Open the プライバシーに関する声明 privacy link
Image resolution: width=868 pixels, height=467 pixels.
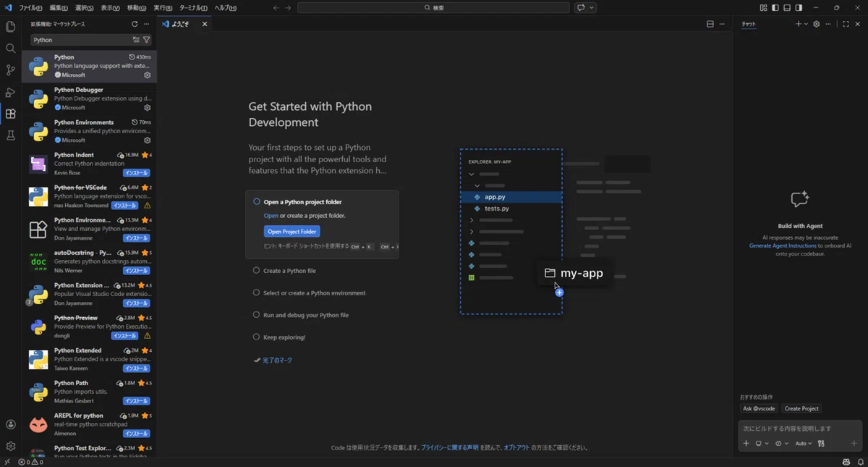[x=450, y=447]
